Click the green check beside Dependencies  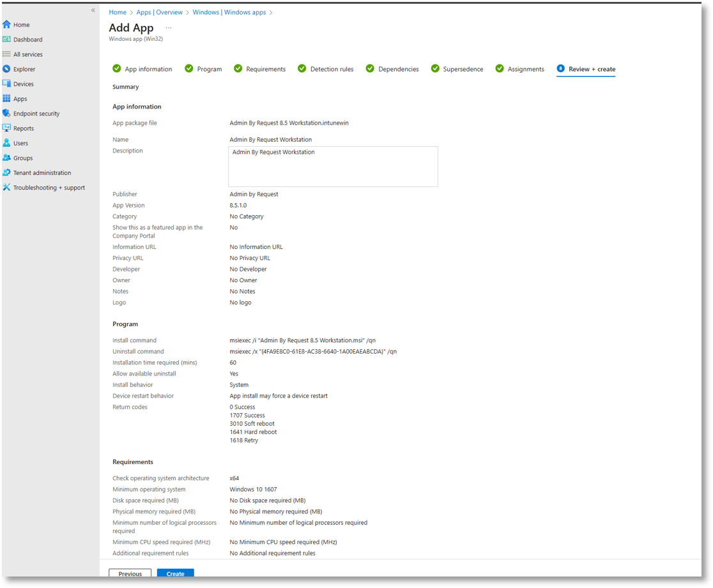coord(370,68)
